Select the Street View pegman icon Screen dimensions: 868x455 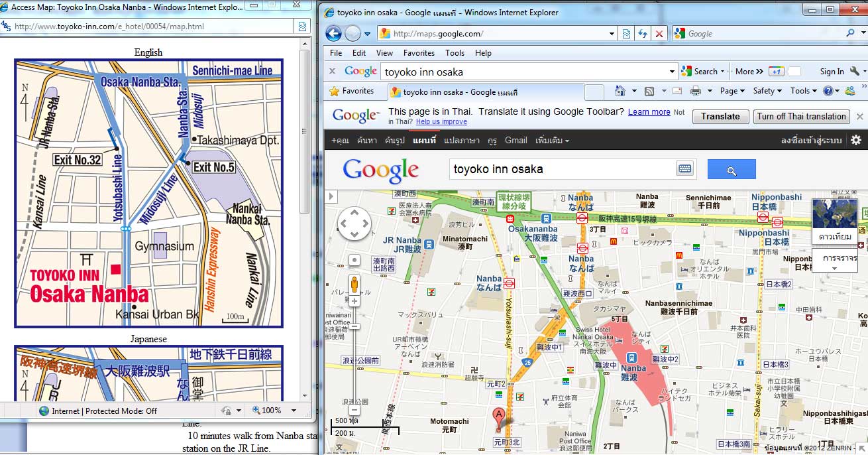point(354,284)
